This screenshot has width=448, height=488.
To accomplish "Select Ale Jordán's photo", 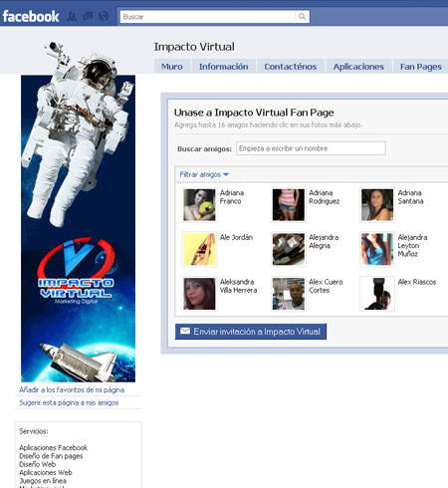I will [199, 249].
